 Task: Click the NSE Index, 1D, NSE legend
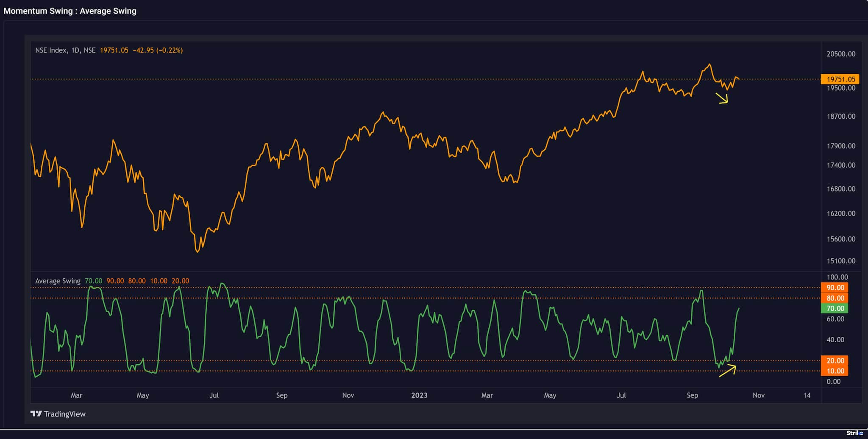point(65,50)
